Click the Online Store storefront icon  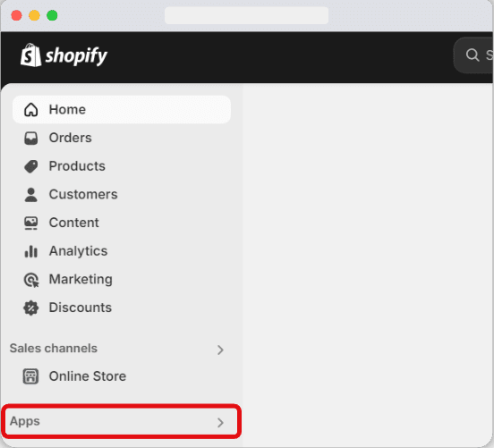coord(30,376)
